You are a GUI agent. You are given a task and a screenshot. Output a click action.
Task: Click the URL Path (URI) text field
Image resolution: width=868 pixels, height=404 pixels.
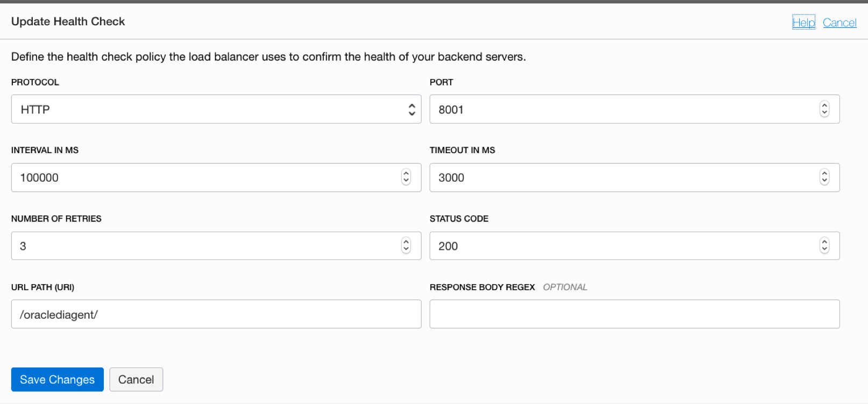(215, 314)
